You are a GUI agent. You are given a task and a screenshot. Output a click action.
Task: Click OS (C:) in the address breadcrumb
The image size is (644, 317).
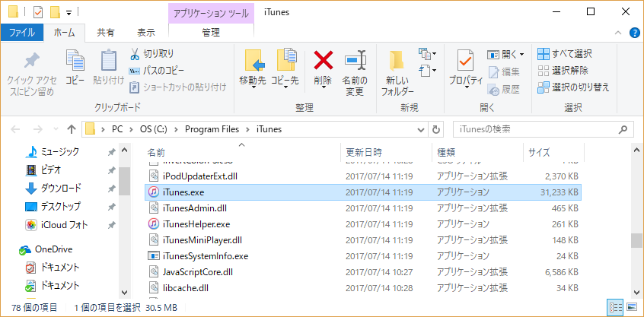(x=154, y=129)
